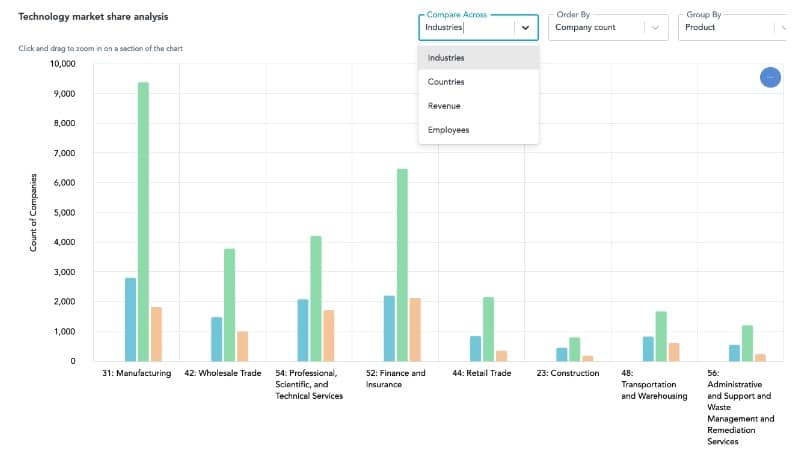Click the blue Professional Services bar

pos(303,330)
